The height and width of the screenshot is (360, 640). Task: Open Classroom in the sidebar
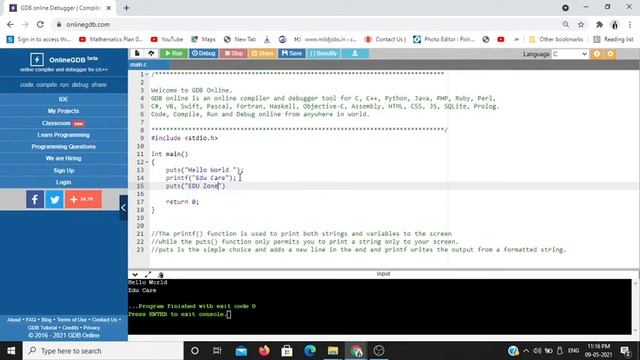[x=63, y=123]
